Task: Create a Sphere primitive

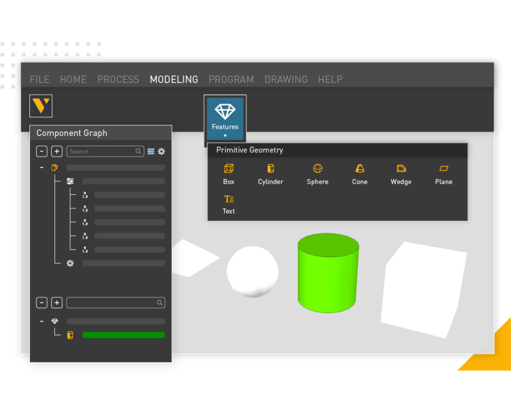Action: click(318, 174)
